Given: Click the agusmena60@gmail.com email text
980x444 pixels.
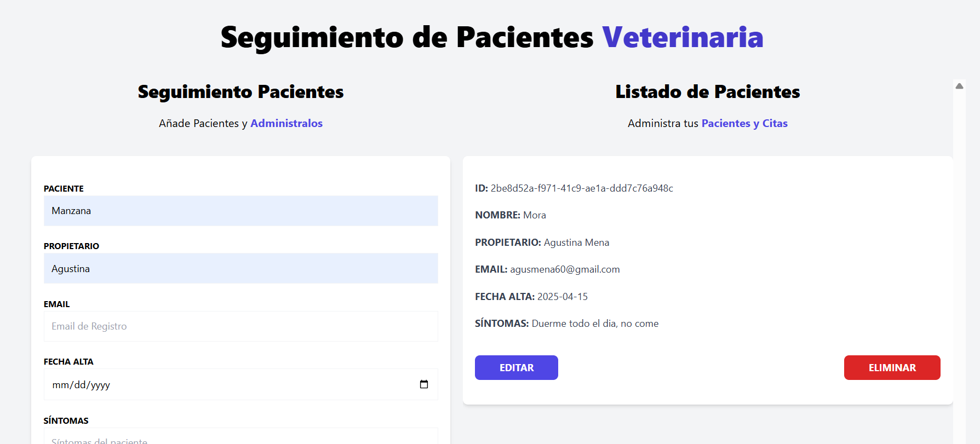Looking at the screenshot, I should click(565, 269).
